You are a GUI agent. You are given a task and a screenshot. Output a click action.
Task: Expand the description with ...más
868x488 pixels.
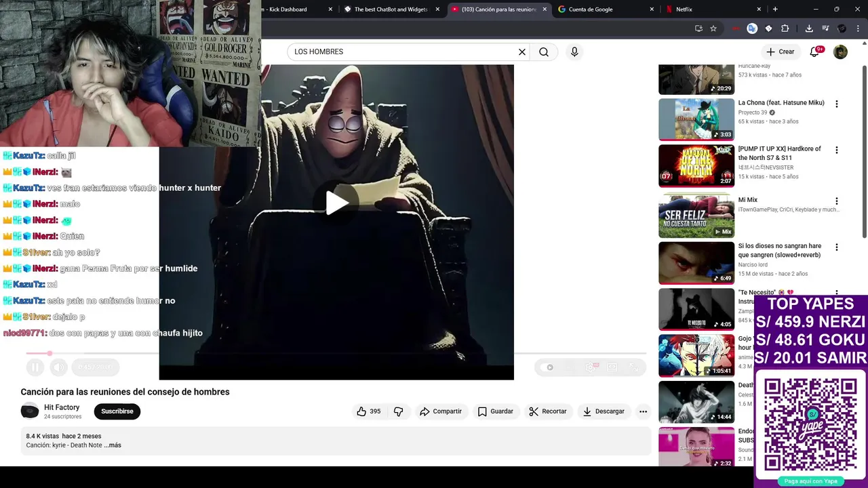point(113,445)
